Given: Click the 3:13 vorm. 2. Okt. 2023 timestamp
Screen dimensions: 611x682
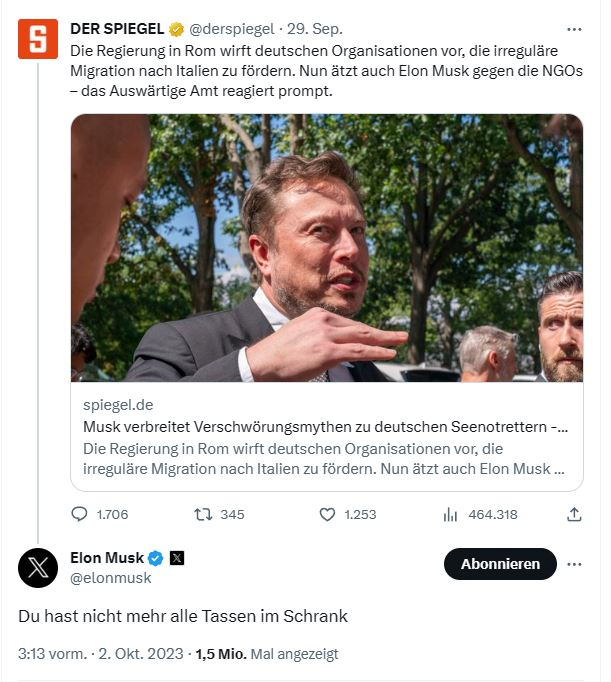Looking at the screenshot, I should 100,654.
